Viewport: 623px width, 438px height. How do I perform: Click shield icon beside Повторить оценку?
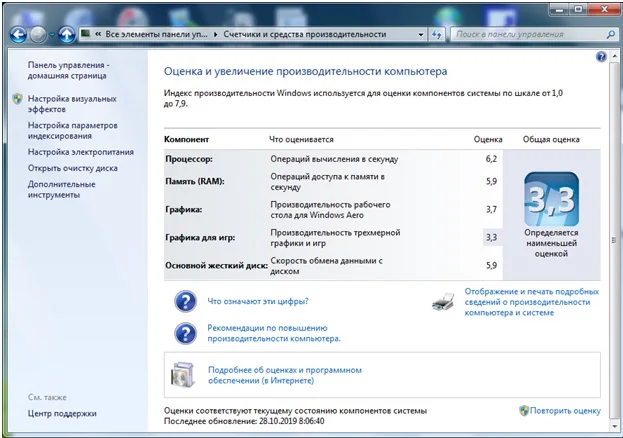[x=524, y=411]
